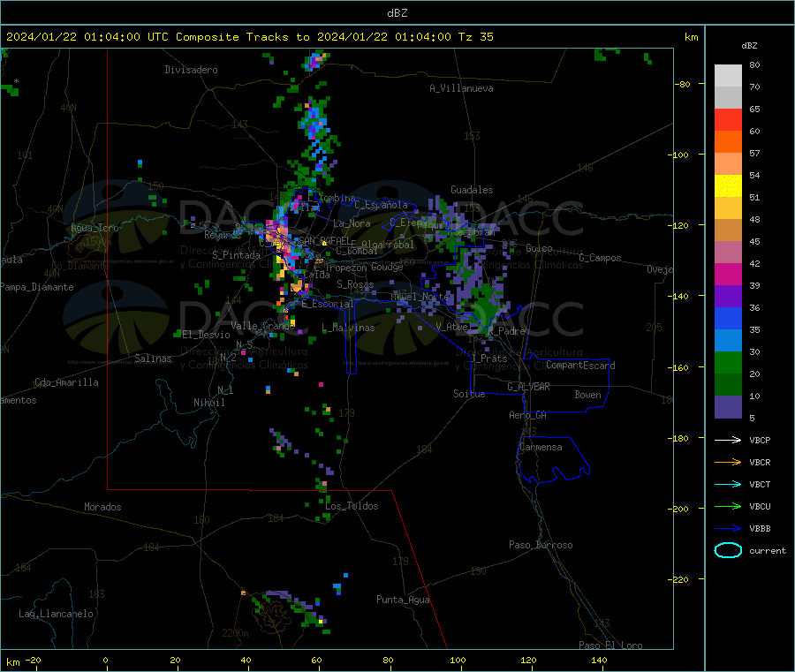Viewport: 795px width, 672px height.
Task: Click the Valle_Grande map label
Action: coord(262,326)
